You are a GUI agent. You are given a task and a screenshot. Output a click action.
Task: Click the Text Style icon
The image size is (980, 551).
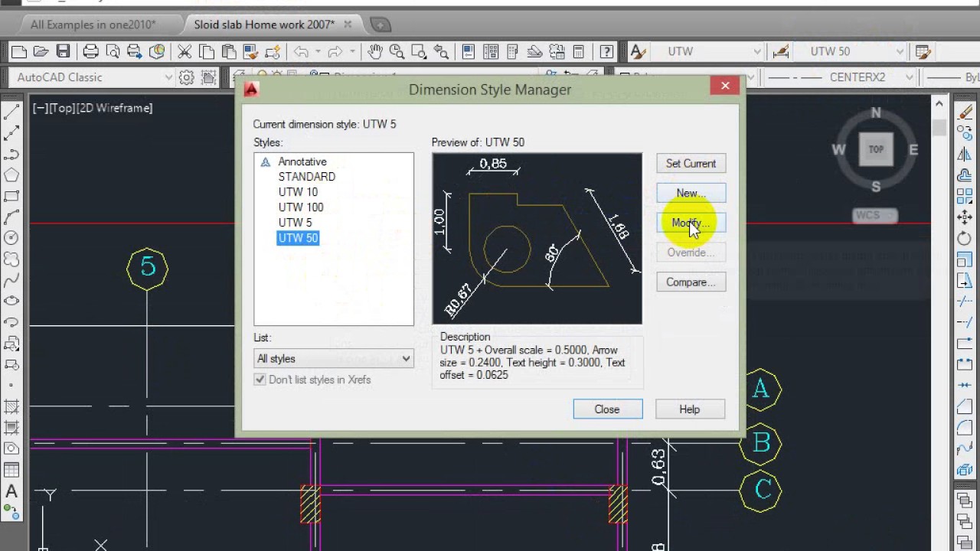[637, 52]
